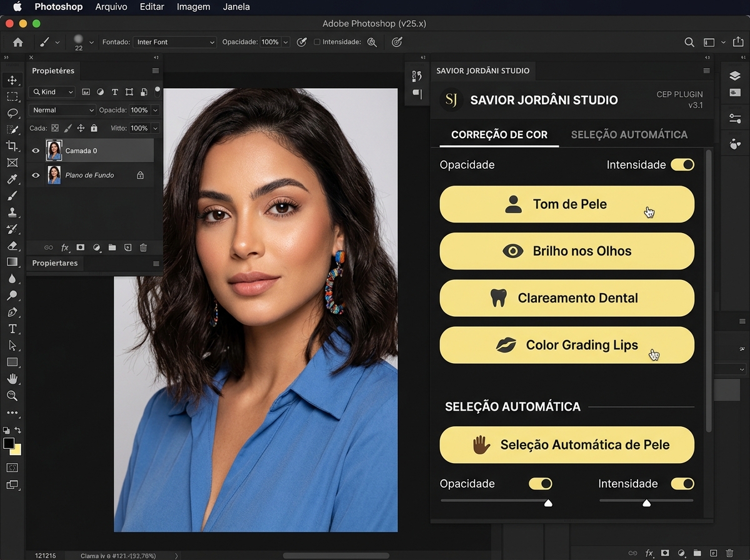The image size is (750, 560).
Task: Click the search magnifier in options bar
Action: tap(689, 42)
